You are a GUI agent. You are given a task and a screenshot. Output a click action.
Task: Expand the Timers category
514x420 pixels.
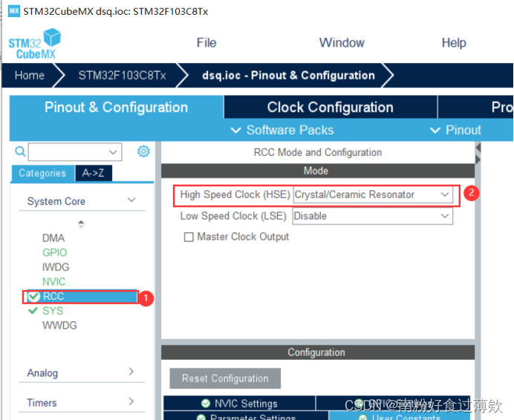pos(82,402)
